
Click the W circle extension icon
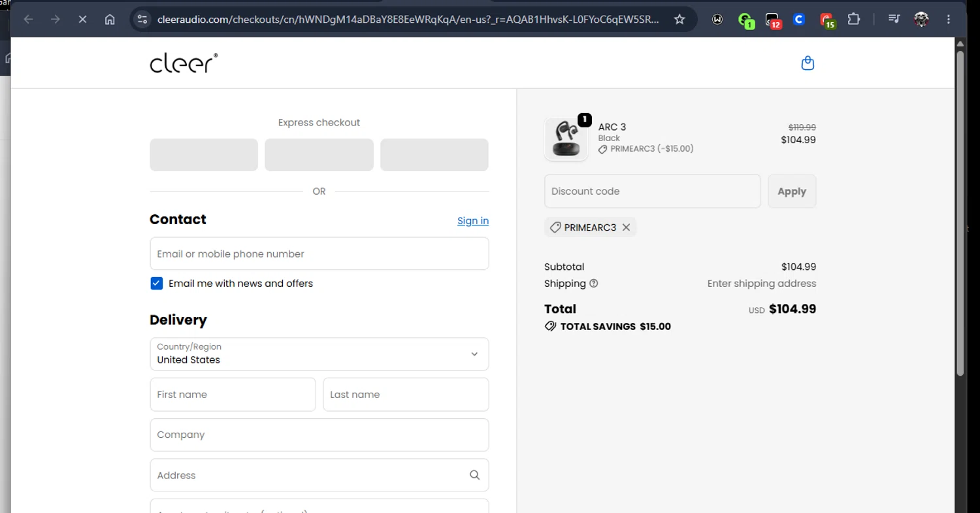pos(717,20)
